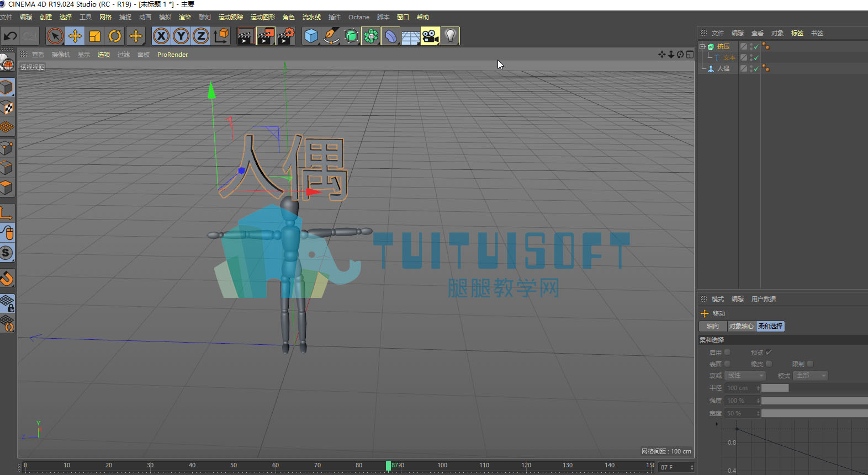Open ProRender menu in viewport
The image size is (868, 475).
173,55
